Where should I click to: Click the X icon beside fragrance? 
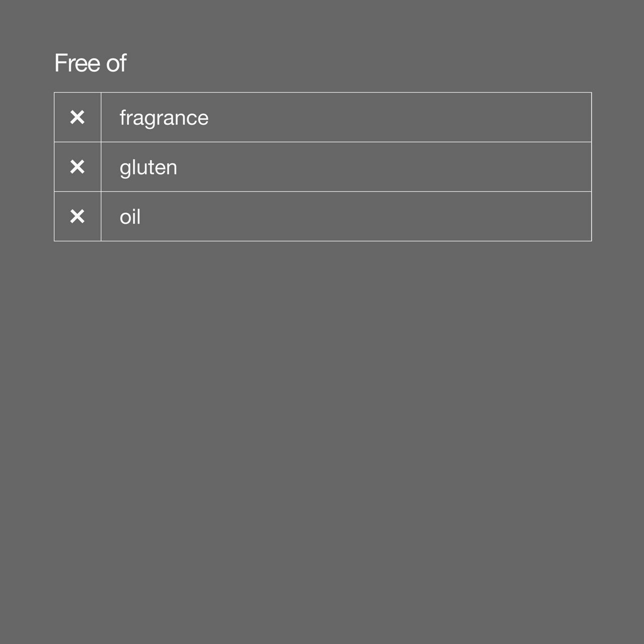point(77,117)
